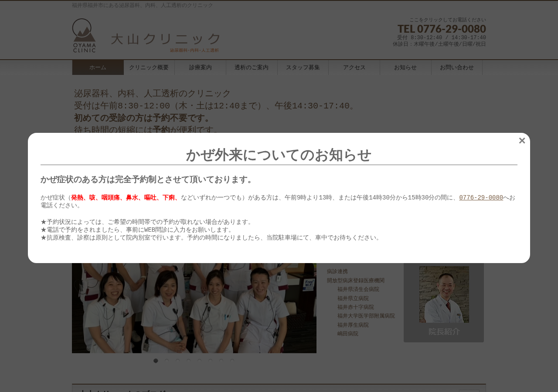Select the sixth slideshow dot
The width and height of the screenshot is (558, 392).
point(210,361)
